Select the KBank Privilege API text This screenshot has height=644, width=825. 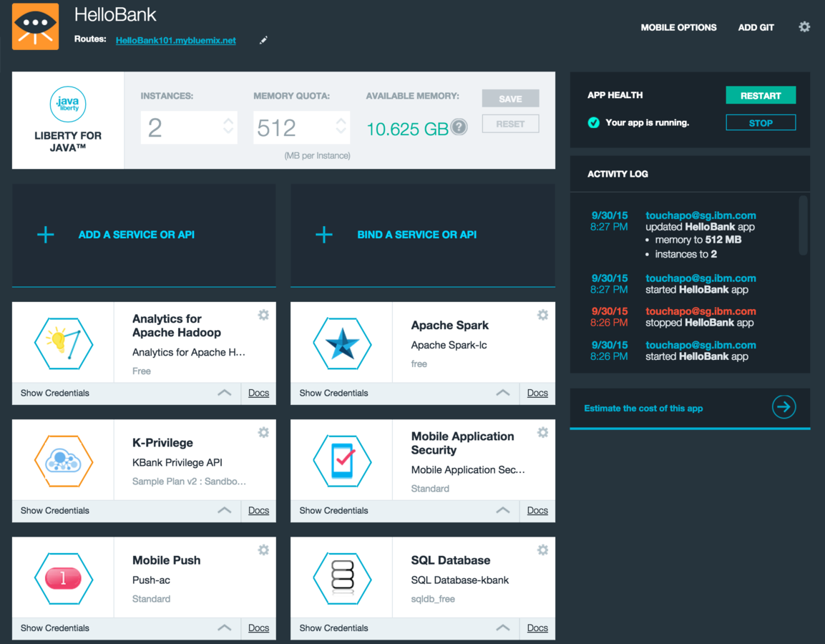point(177,462)
